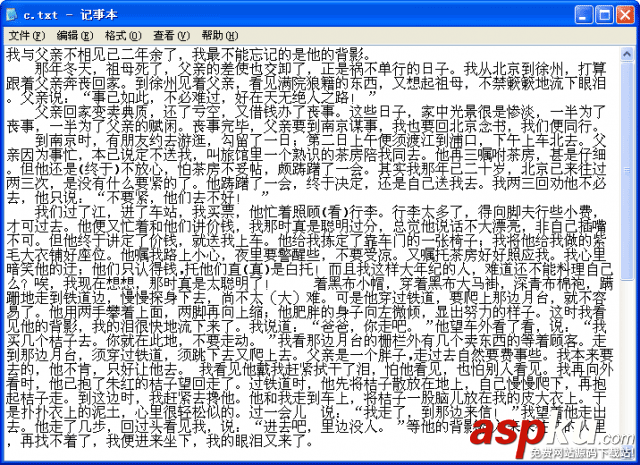The width and height of the screenshot is (640, 465).
Task: Click the text line starting 到那边月台，须穿过铁道
Action: tap(309, 354)
